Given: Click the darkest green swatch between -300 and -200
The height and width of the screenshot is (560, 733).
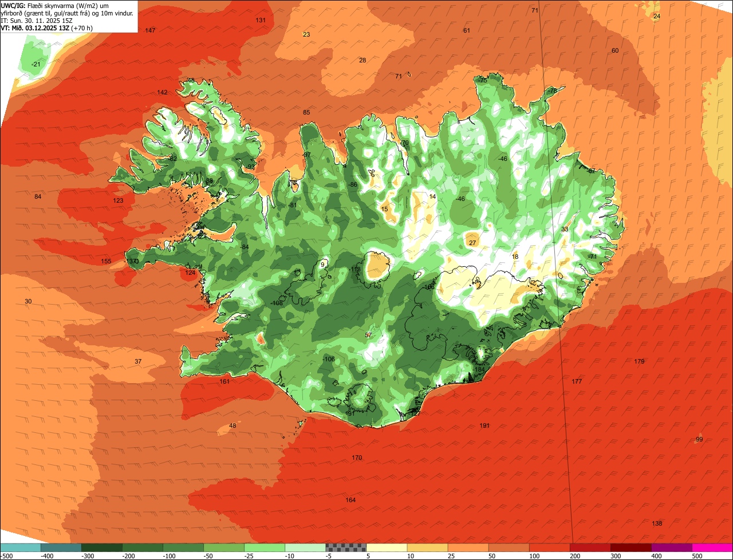Looking at the screenshot, I should 101,547.
